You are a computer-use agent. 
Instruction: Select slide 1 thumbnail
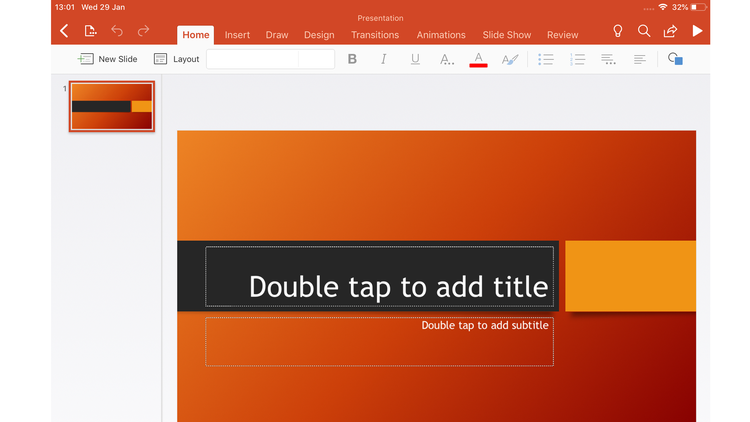click(111, 107)
